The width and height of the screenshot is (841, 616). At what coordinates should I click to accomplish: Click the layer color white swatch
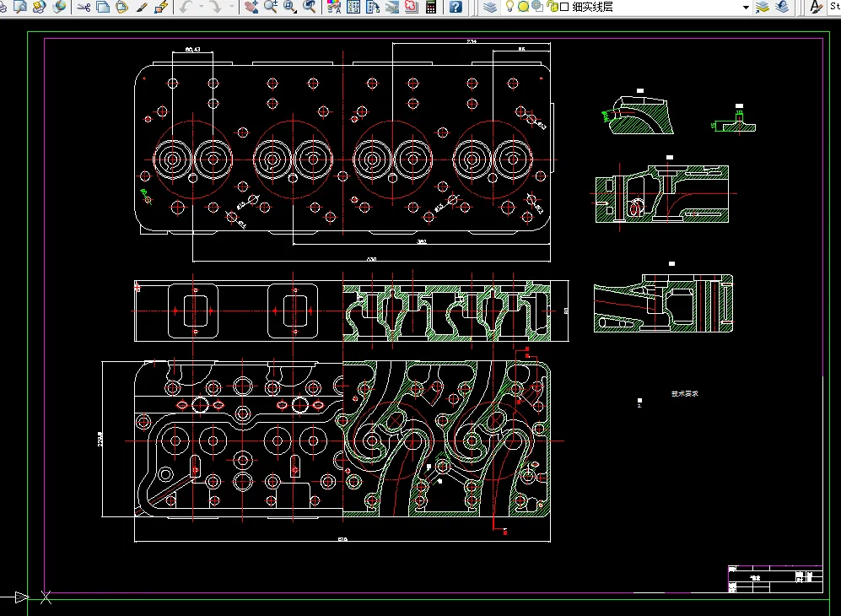564,7
